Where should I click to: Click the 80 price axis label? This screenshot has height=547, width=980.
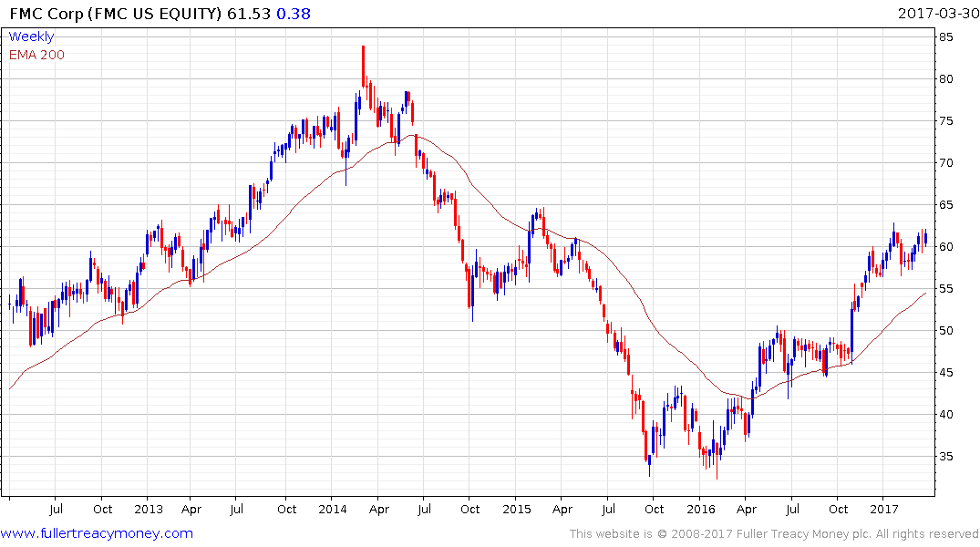coord(946,78)
